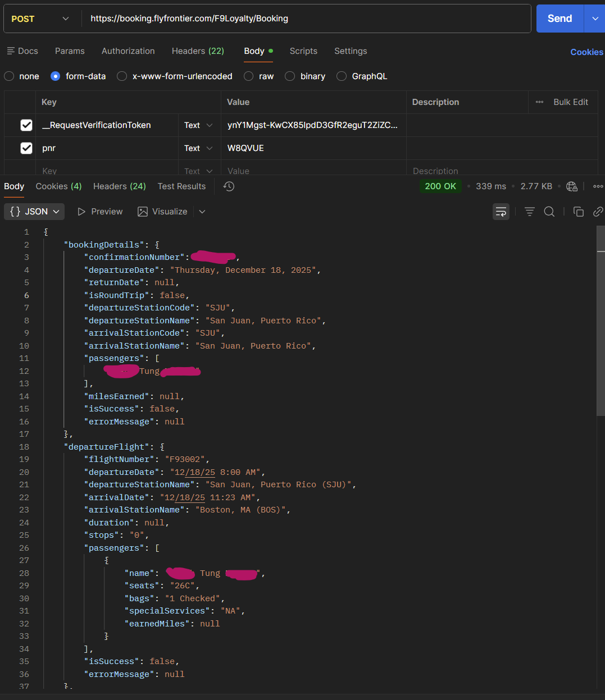Click the braces icon on JSON selector
The image size is (605, 700).
15,212
